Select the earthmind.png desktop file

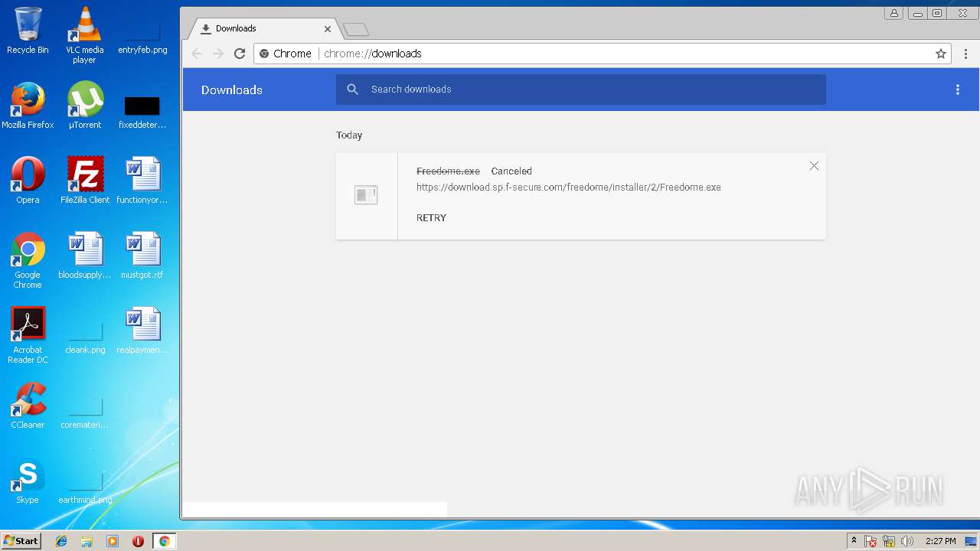pos(85,489)
